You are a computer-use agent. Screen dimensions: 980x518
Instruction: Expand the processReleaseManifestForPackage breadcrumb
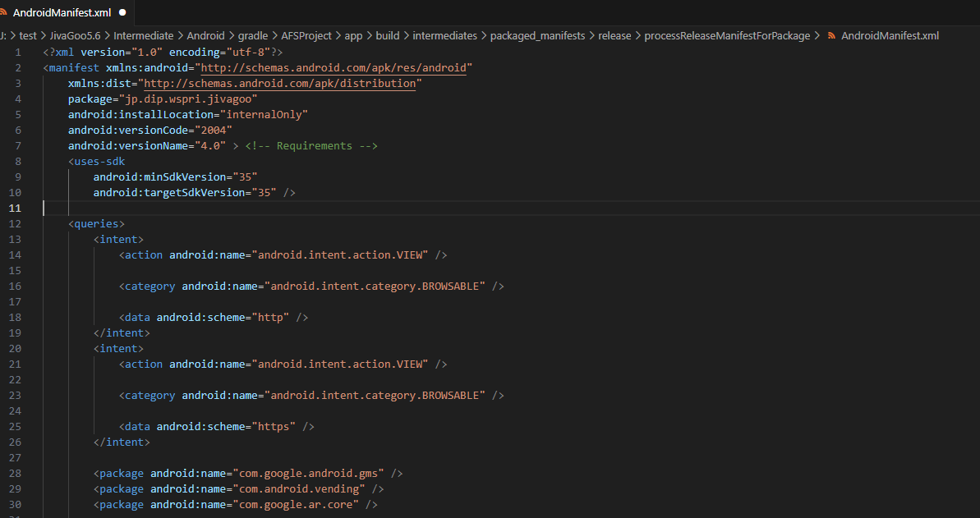coord(726,36)
